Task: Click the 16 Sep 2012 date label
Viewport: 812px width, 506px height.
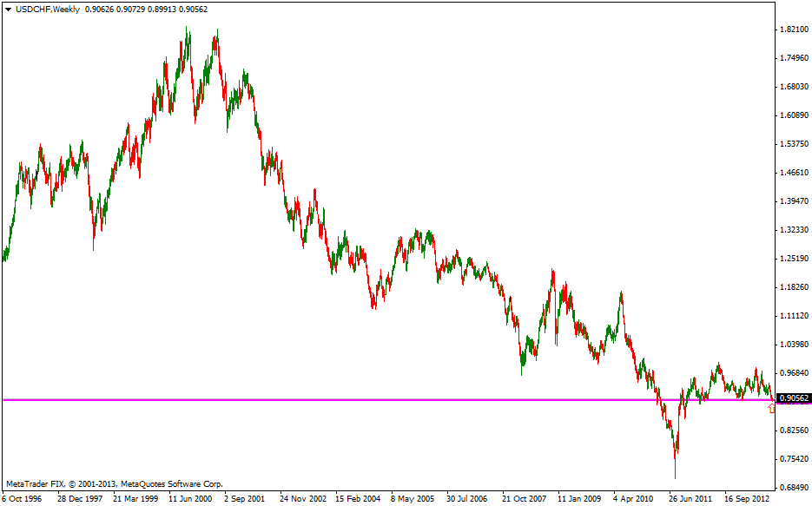Action: [747, 499]
